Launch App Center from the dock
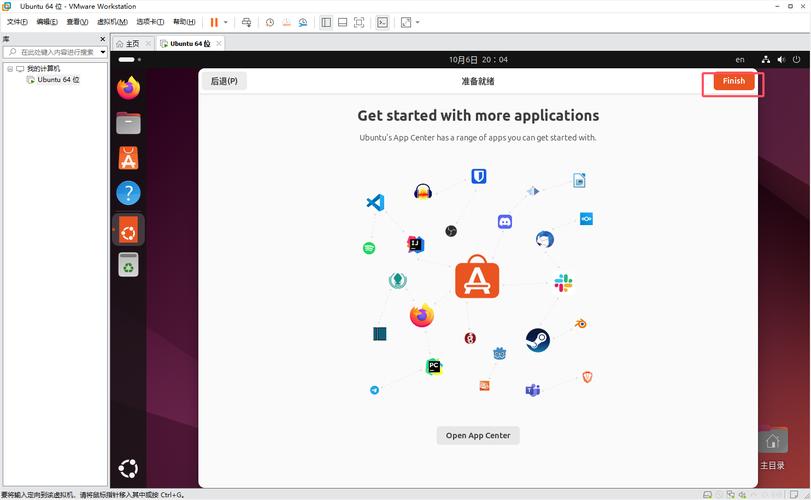Viewport: 811px width, 500px height. [x=128, y=158]
